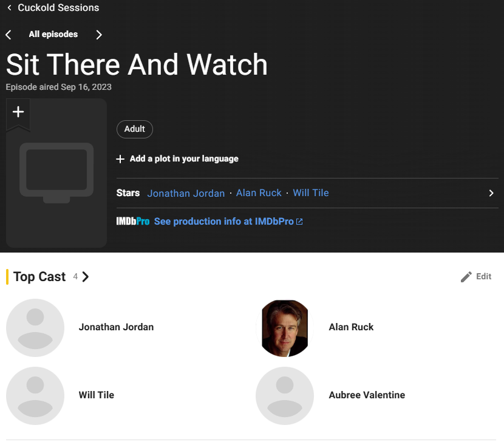
Task: Open Aubree Valentine's cast name
Action: pyautogui.click(x=367, y=395)
